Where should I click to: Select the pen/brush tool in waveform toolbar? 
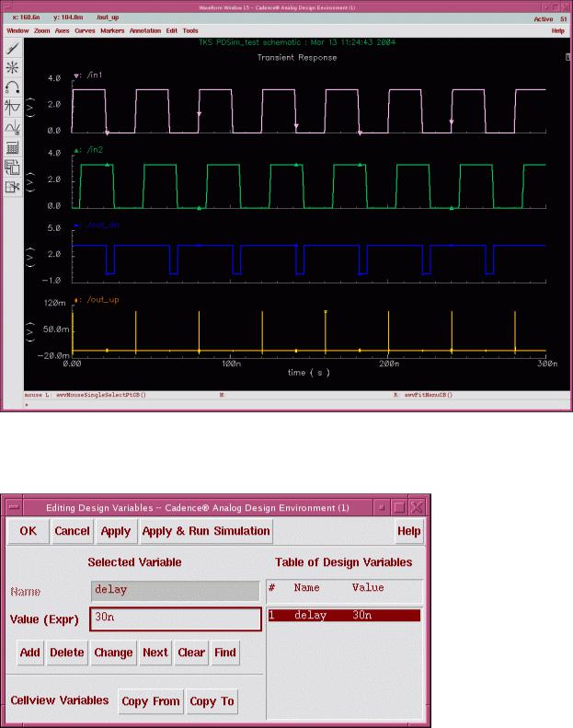click(x=13, y=48)
